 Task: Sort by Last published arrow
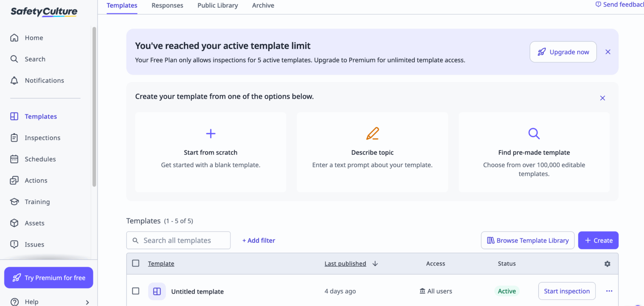pyautogui.click(x=375, y=264)
